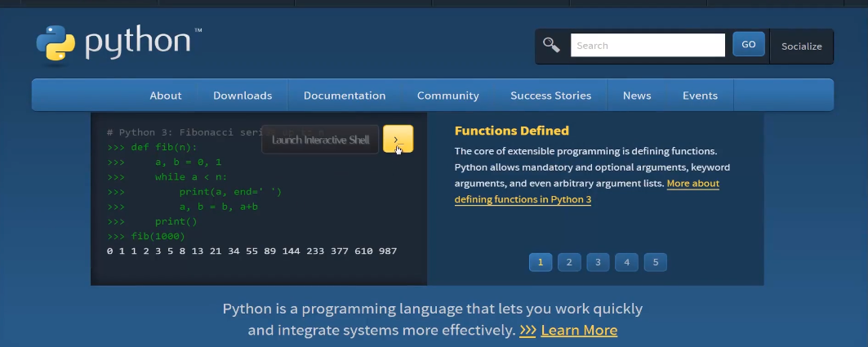Click the 'def fib(n):' code line
The height and width of the screenshot is (347, 868).
tap(152, 147)
